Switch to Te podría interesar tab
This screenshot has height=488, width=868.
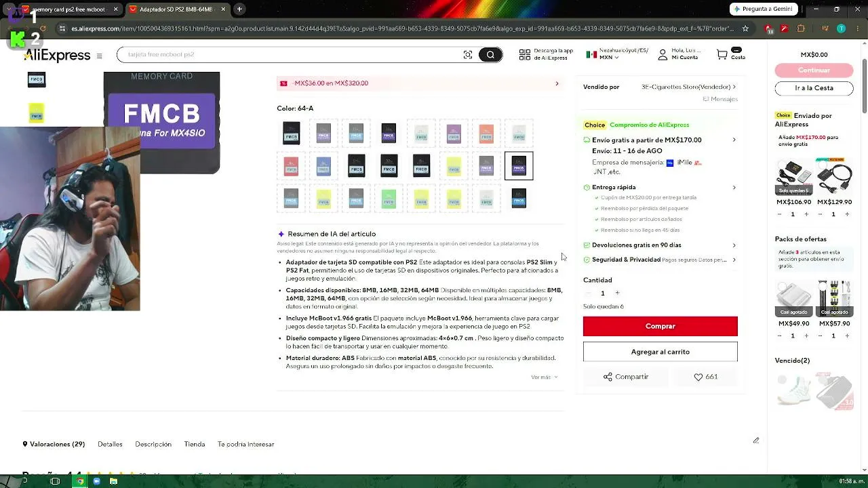[246, 444]
